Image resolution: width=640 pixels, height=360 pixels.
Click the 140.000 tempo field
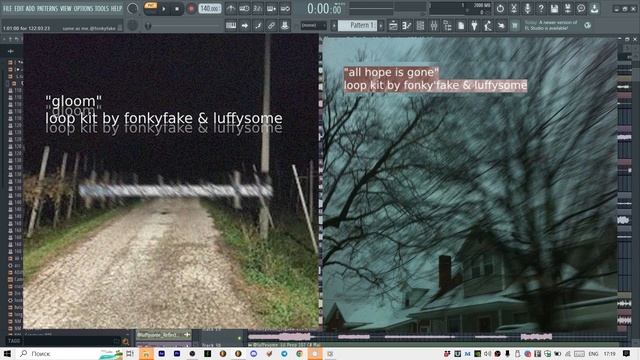click(x=210, y=9)
